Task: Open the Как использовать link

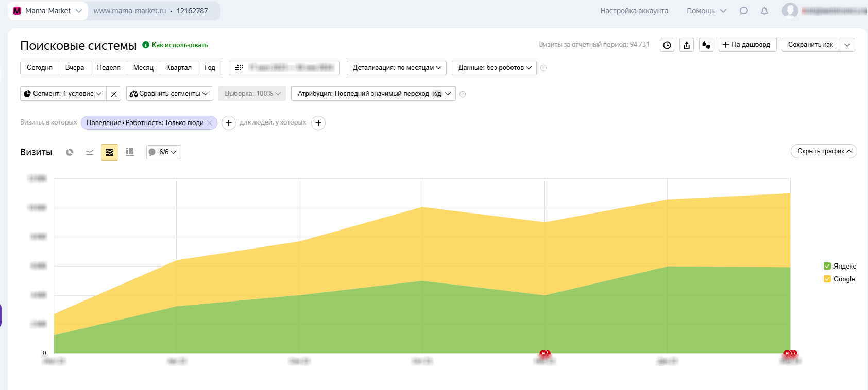Action: (180, 45)
